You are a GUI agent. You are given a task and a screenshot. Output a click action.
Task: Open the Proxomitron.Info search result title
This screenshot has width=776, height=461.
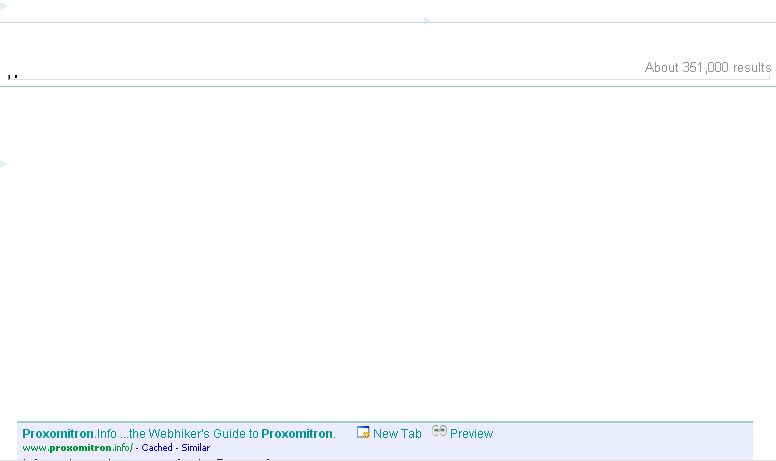click(x=178, y=434)
